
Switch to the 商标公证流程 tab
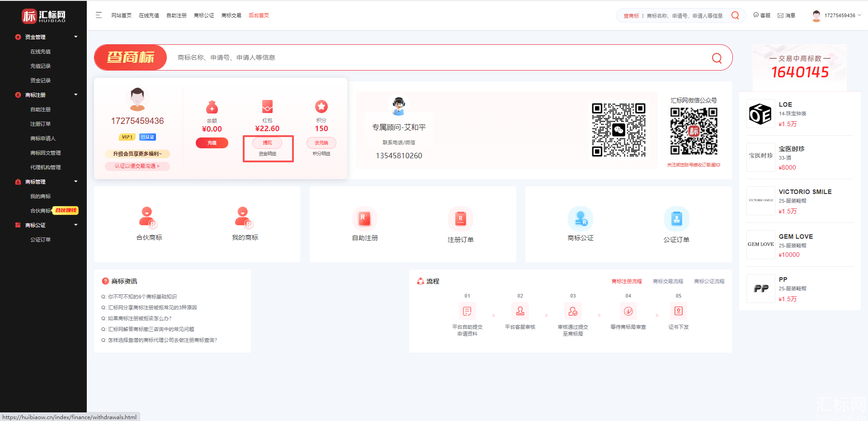(709, 281)
